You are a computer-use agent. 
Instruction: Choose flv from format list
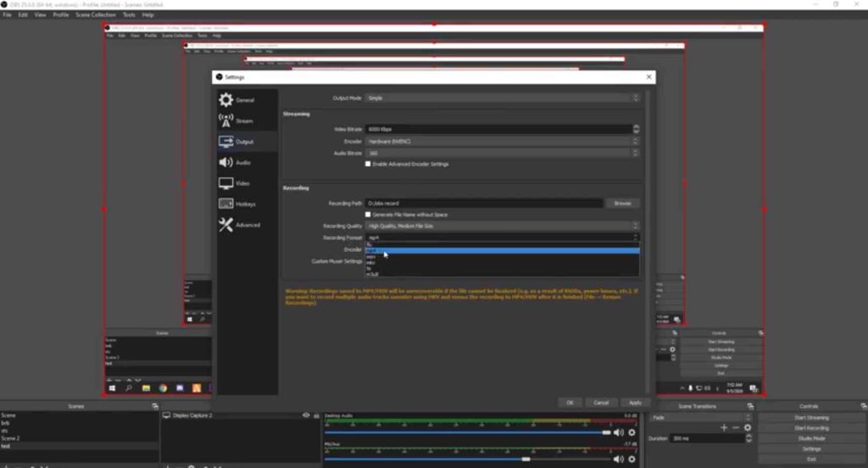(502, 244)
